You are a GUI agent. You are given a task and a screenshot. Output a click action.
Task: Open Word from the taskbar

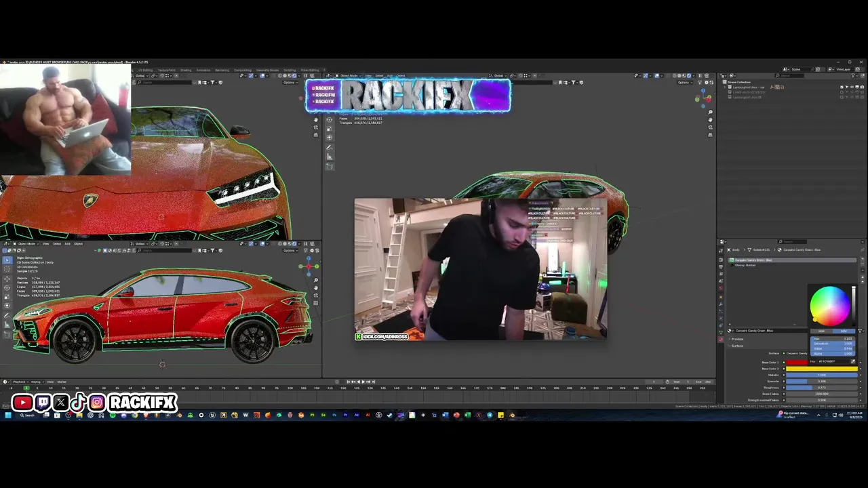[445, 415]
